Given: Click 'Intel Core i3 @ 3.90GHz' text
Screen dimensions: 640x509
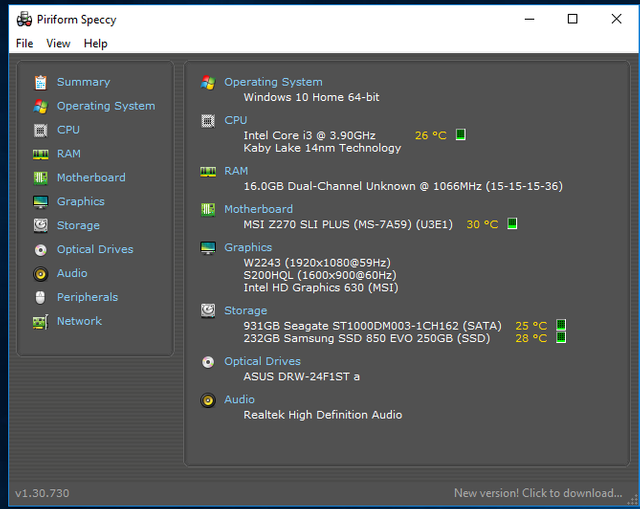Looking at the screenshot, I should point(309,136).
